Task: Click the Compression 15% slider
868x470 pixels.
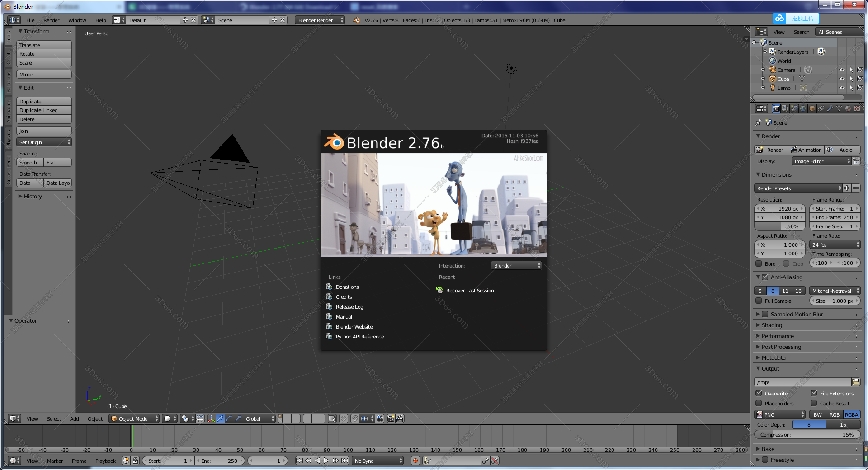Action: 807,435
